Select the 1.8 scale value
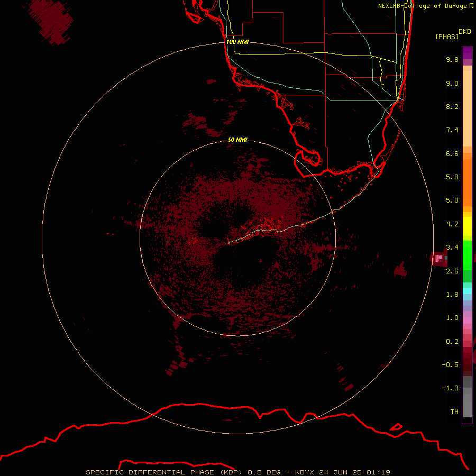The image size is (476, 476). (x=452, y=295)
